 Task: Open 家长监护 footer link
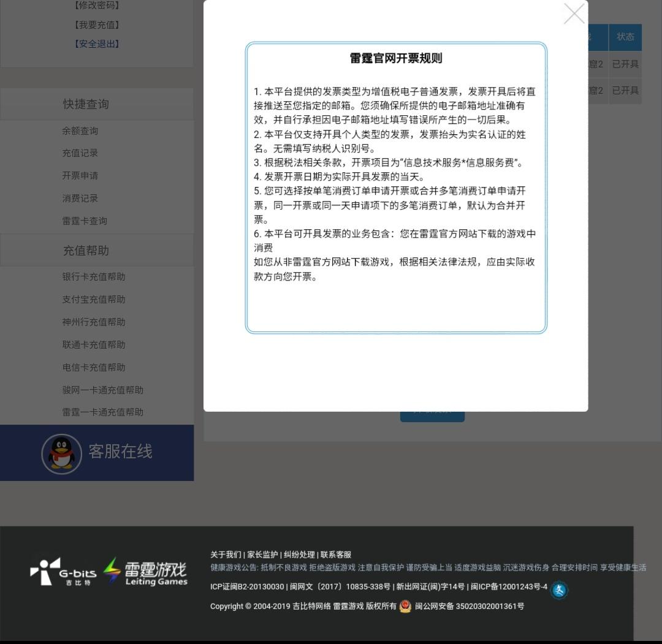point(262,555)
